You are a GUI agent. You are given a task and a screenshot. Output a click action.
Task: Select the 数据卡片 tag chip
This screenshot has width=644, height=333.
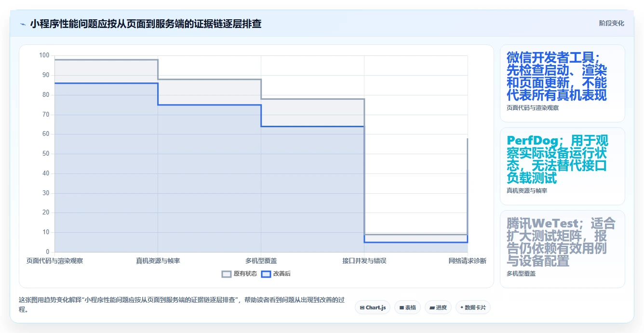point(473,307)
